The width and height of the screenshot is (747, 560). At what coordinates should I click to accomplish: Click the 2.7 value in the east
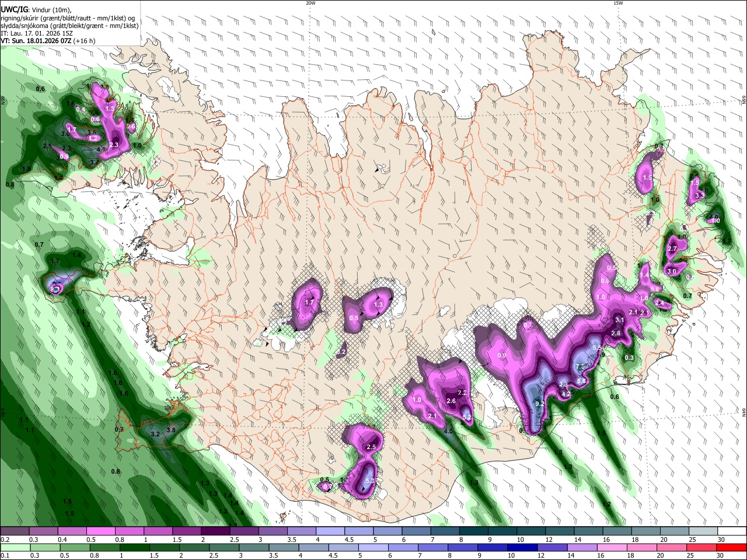pos(672,249)
